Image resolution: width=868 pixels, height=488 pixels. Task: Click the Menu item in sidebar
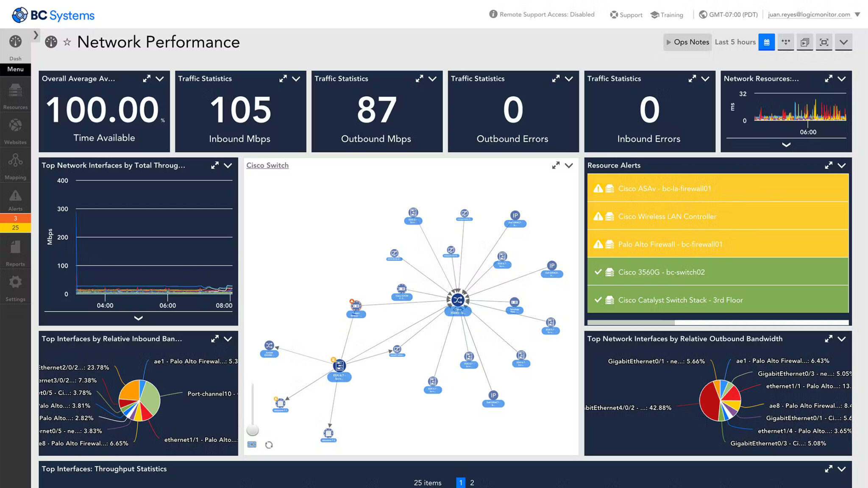point(15,69)
